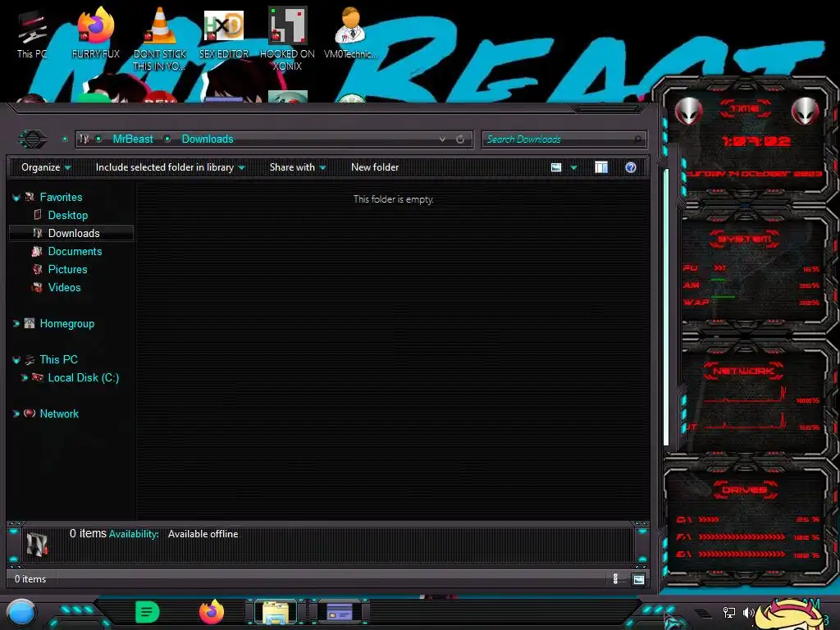Expand the Homegroup tree node
The height and width of the screenshot is (630, 840).
pos(16,323)
